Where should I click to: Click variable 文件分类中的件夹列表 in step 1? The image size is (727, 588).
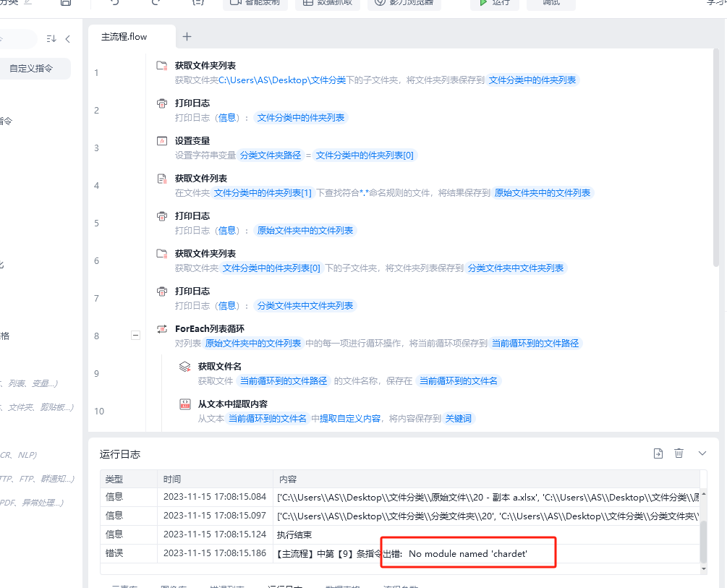532,80
